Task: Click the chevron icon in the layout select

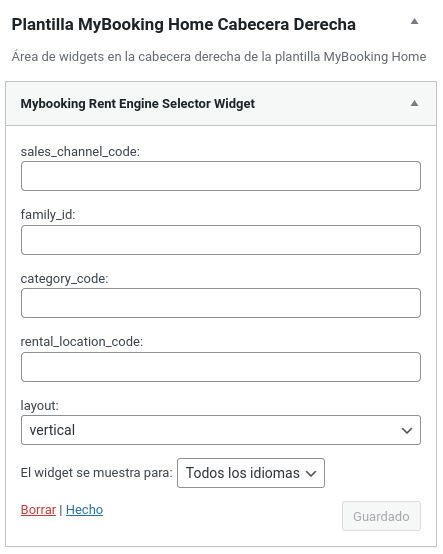Action: 407,430
